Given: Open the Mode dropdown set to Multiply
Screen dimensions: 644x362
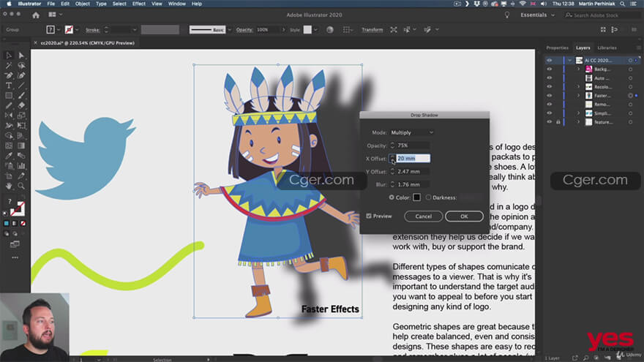Looking at the screenshot, I should 413,132.
